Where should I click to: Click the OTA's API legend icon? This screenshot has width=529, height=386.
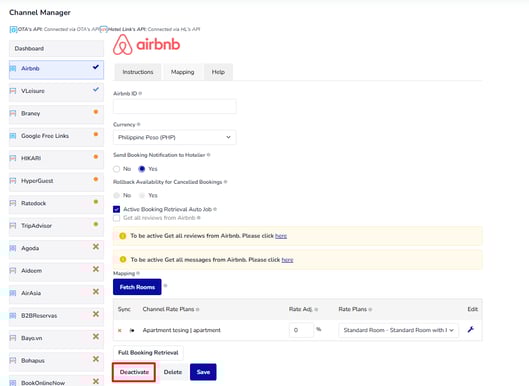tap(13, 30)
